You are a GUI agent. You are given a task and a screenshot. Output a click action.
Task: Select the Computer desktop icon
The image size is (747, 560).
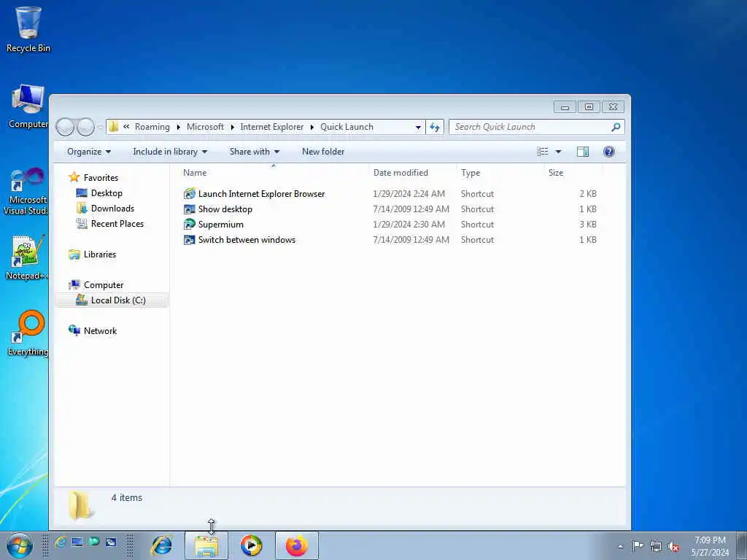[x=28, y=106]
